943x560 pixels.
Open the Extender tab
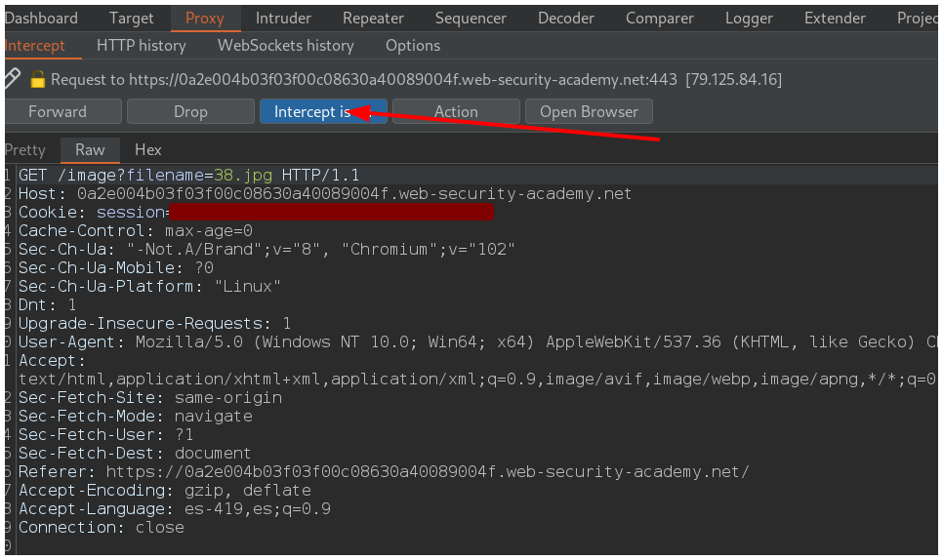835,18
